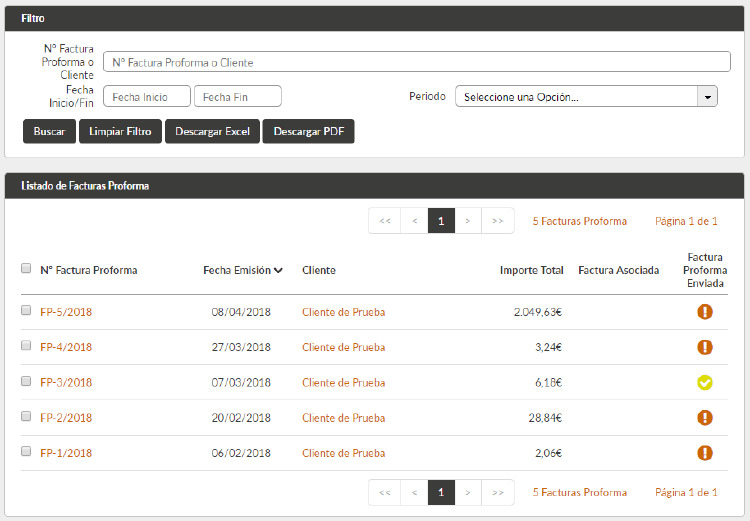The image size is (750, 521).
Task: Go to last page in top pagination
Action: [498, 221]
